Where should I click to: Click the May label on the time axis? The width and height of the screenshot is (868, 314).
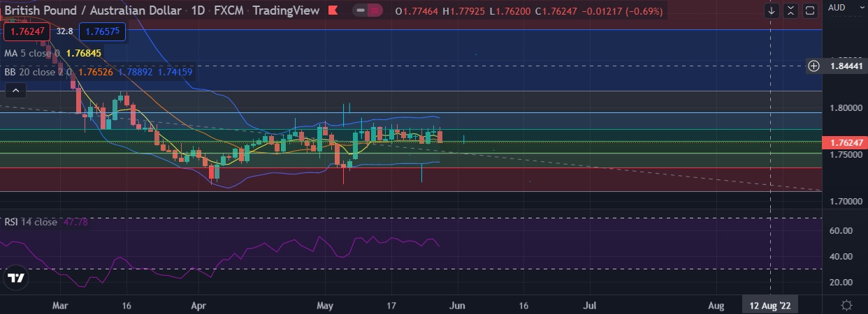pos(325,305)
